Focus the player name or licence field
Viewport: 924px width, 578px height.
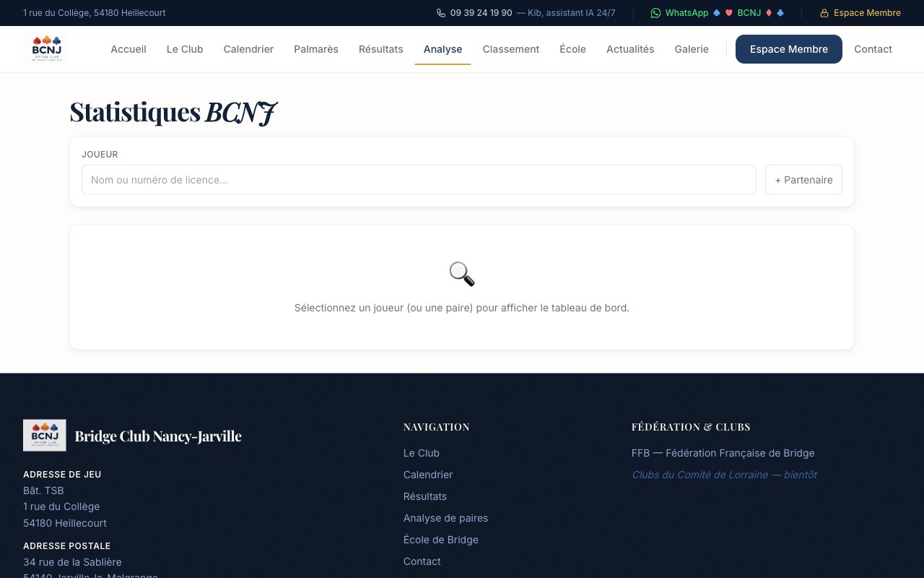coord(419,180)
